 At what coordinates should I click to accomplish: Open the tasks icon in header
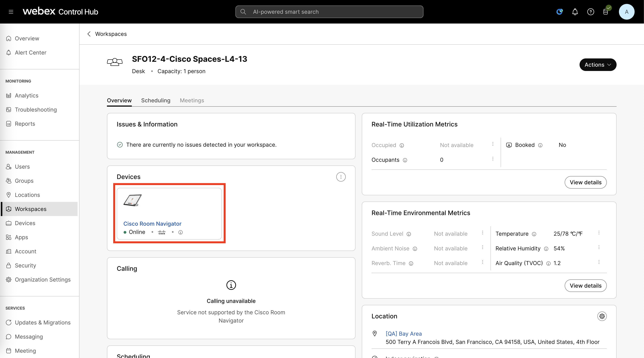click(605, 12)
